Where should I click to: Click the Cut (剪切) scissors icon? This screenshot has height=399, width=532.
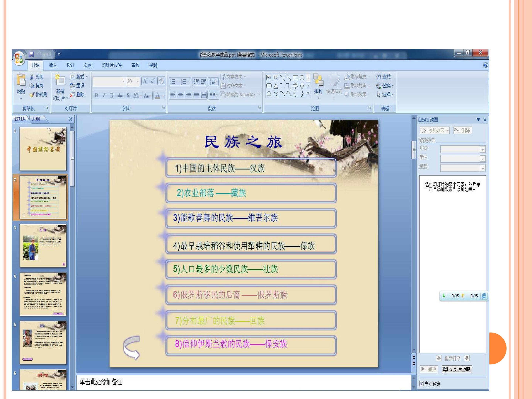click(32, 77)
